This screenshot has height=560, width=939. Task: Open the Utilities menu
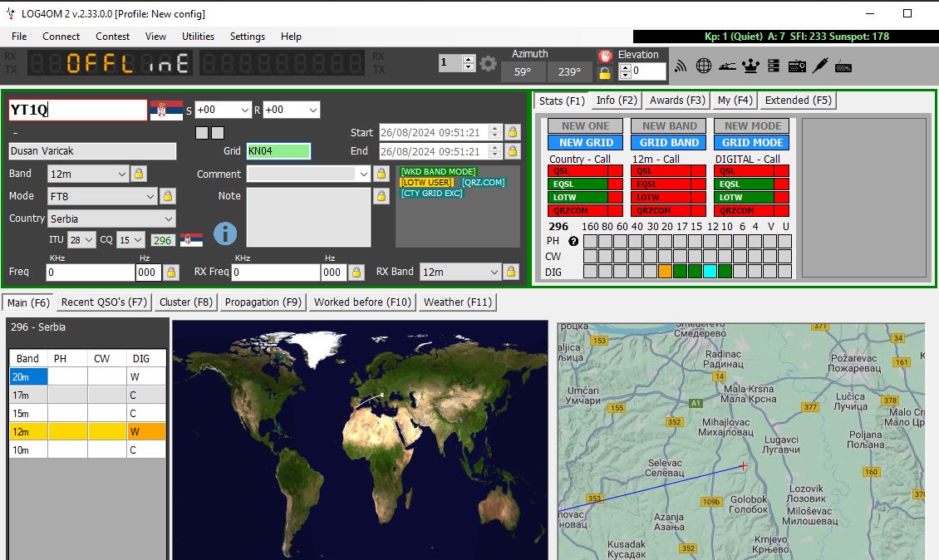point(199,37)
